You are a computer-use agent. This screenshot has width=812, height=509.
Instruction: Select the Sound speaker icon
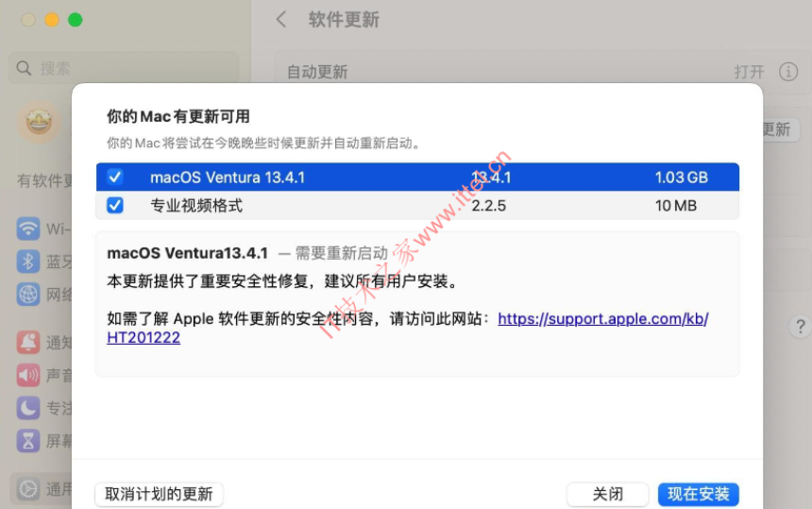28,375
